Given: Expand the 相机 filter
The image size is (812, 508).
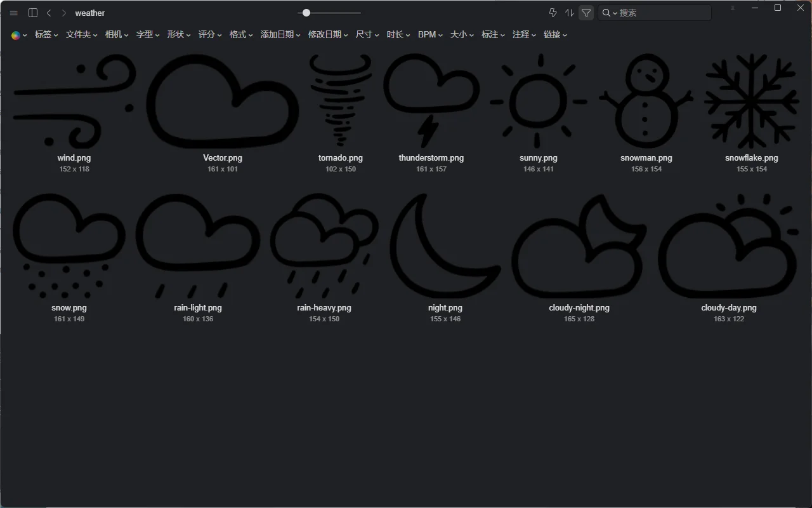Looking at the screenshot, I should coord(117,35).
